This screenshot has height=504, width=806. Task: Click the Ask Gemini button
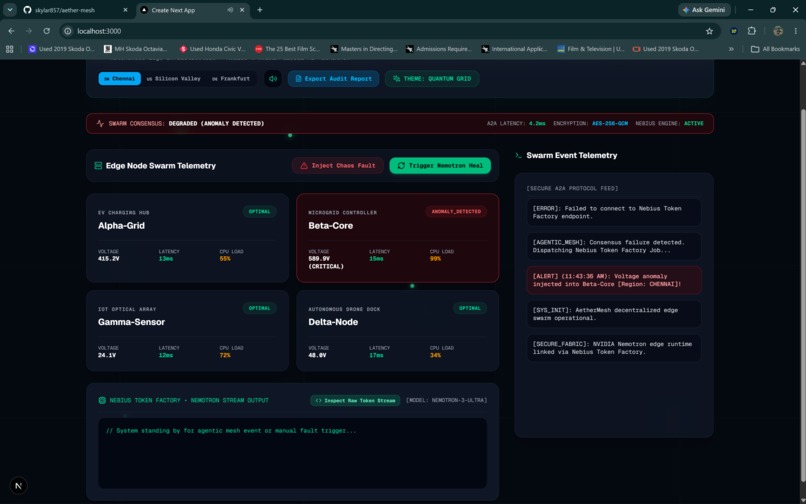click(705, 10)
